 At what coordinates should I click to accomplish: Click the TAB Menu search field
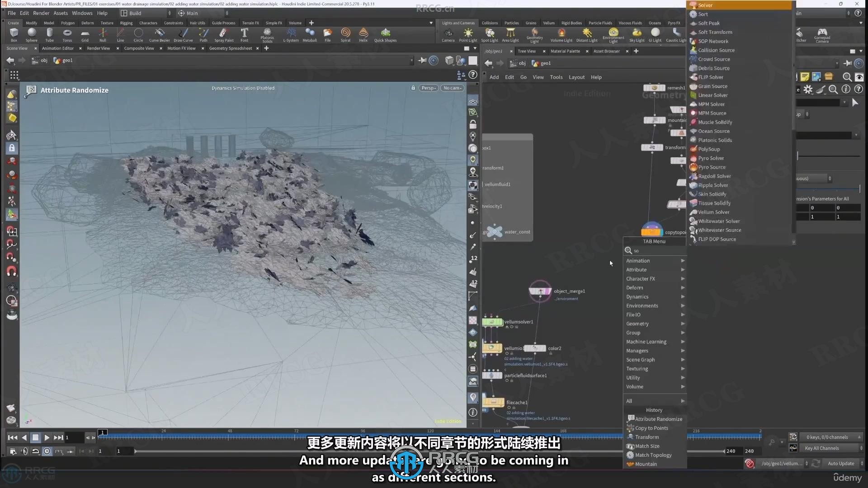655,251
